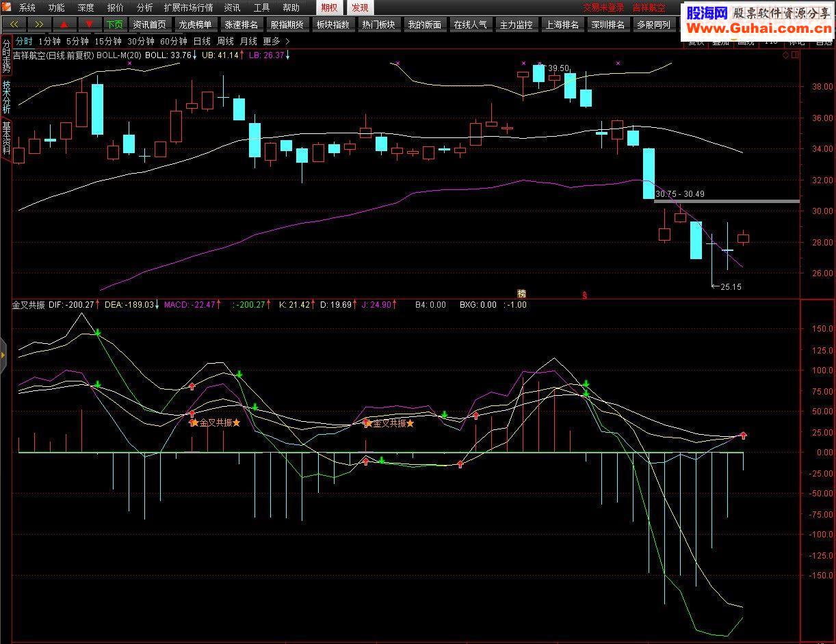Click the red $ marker below candlesticks
The width and height of the screenshot is (836, 644).
pyautogui.click(x=584, y=295)
